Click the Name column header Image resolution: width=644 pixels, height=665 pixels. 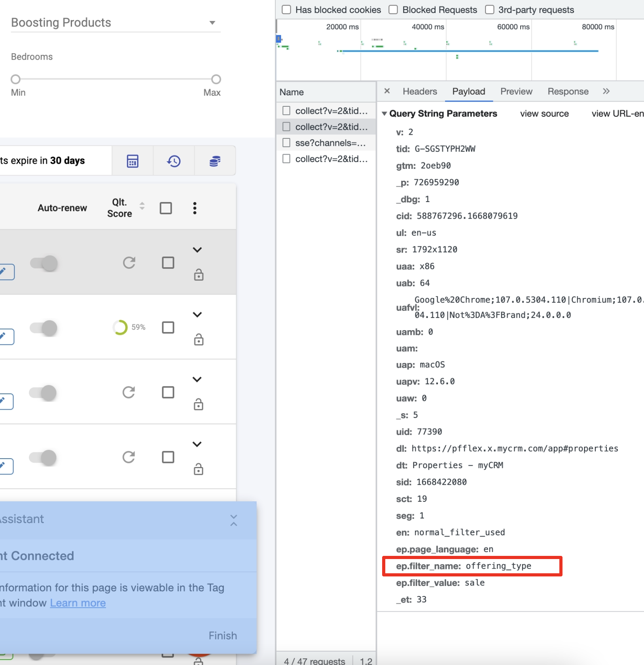click(326, 92)
